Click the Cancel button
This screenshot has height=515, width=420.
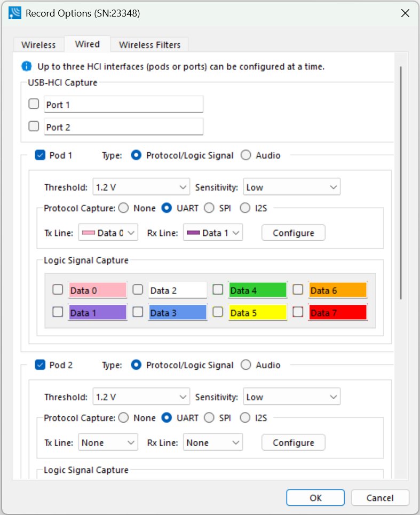[380, 497]
